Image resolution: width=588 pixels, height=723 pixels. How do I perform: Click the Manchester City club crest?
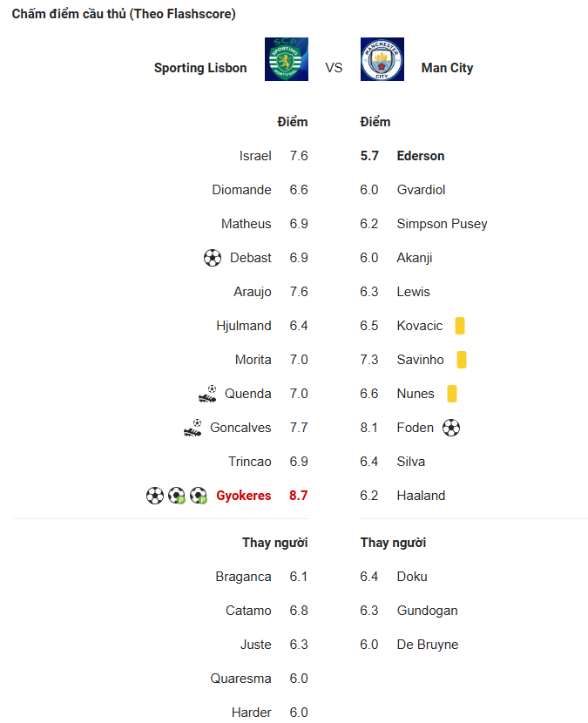coord(382,59)
